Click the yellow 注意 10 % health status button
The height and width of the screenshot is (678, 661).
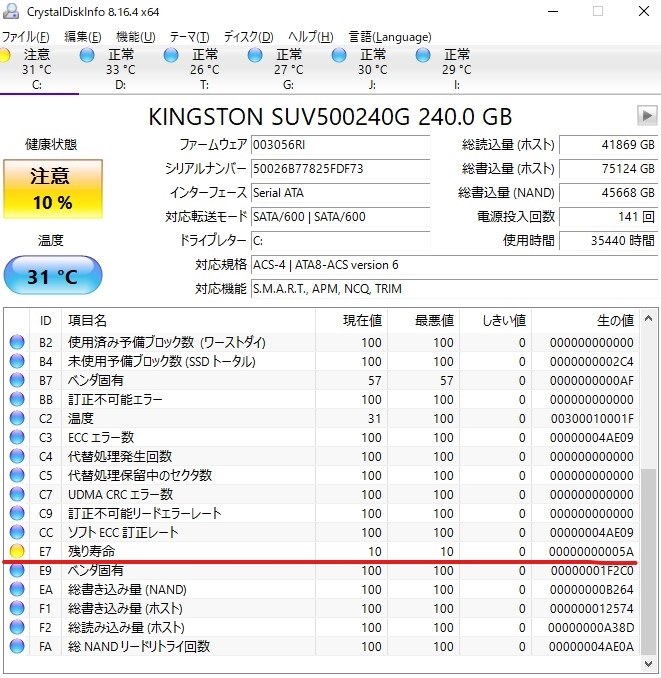pyautogui.click(x=53, y=189)
